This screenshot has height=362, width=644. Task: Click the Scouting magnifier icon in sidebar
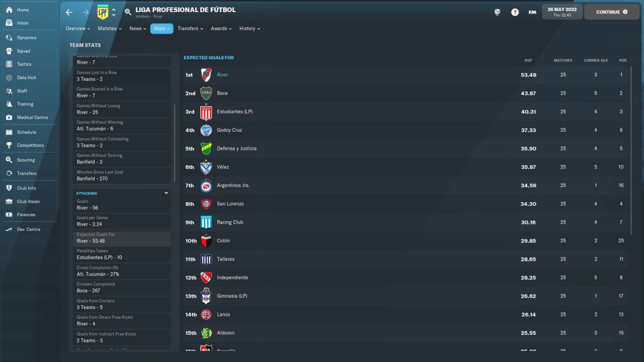click(9, 160)
